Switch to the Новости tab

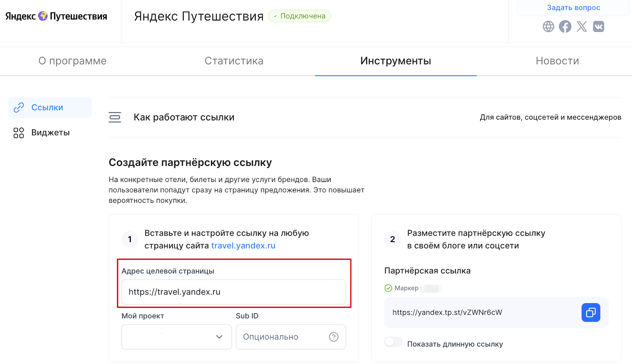point(557,61)
